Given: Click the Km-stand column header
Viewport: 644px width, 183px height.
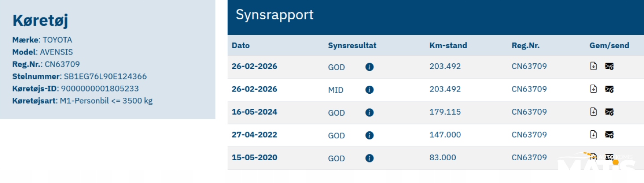Looking at the screenshot, I should point(448,46).
